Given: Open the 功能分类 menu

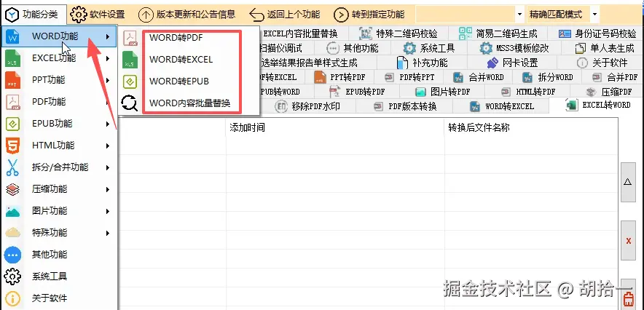Looking at the screenshot, I should pyautogui.click(x=34, y=15).
